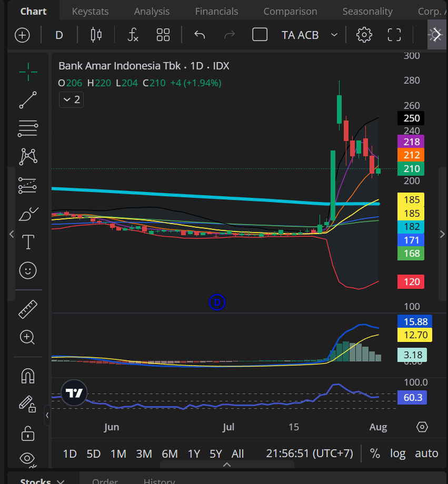Toggle log scale
Screen dimensions: 448x484
click(397, 453)
